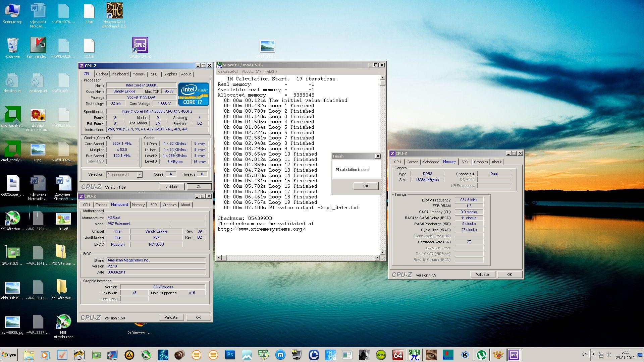Click the MSI Afterburner taskbar icon

(x=146, y=355)
